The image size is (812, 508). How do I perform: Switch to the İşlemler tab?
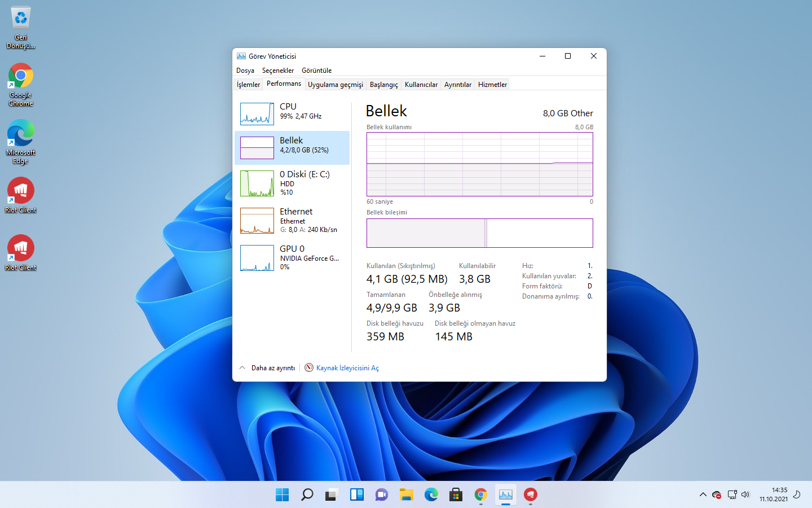click(x=248, y=85)
